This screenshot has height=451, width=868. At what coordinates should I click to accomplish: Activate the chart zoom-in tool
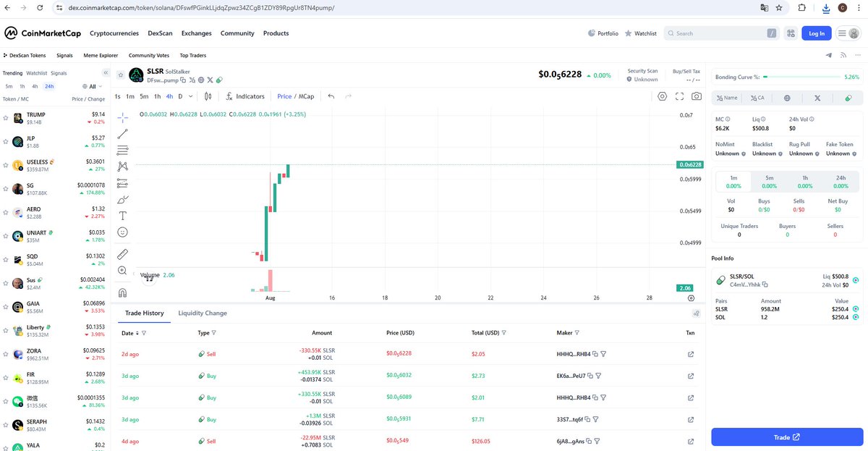point(122,271)
